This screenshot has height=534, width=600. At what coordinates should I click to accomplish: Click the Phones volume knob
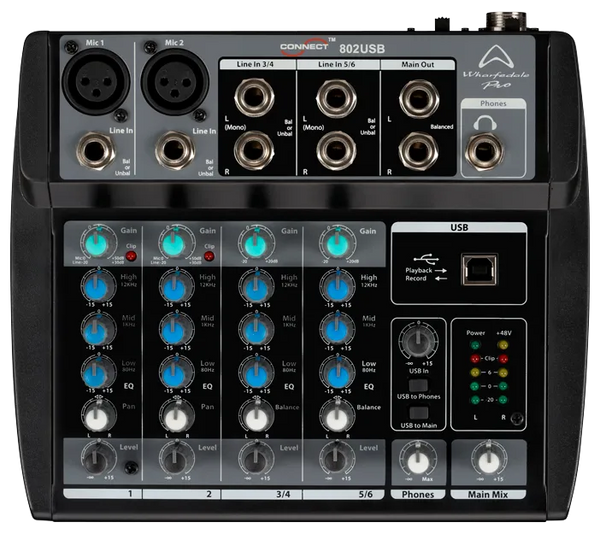point(419,460)
